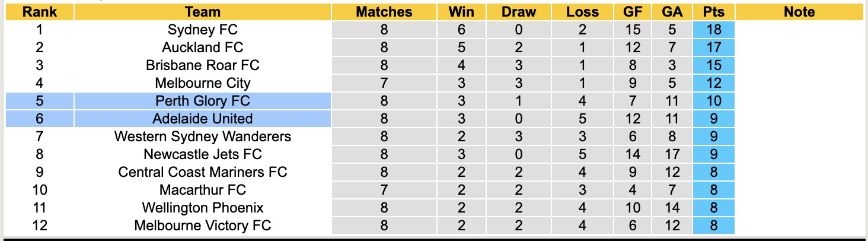Click Sydney FC's 18 points cell
868x241 pixels.
point(713,30)
